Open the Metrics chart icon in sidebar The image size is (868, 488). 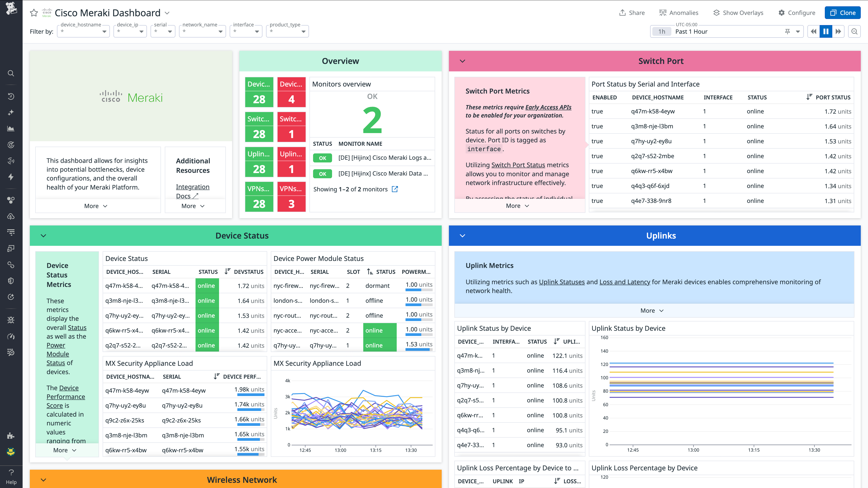11,128
